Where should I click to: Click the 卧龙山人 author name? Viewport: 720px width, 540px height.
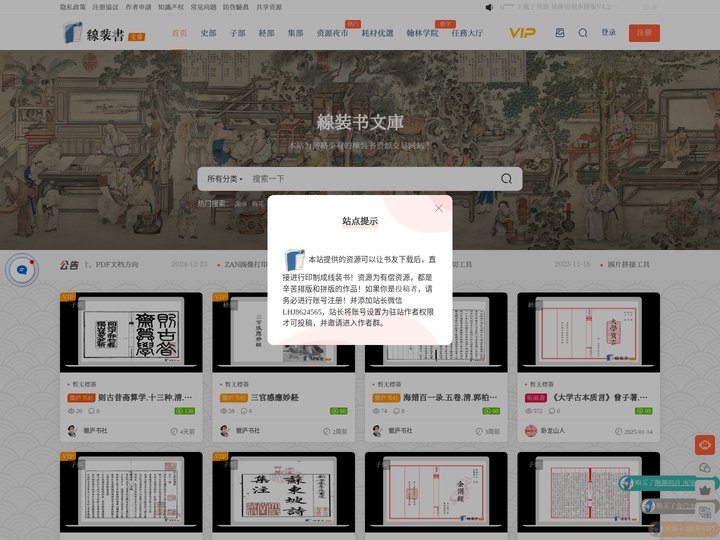point(553,431)
